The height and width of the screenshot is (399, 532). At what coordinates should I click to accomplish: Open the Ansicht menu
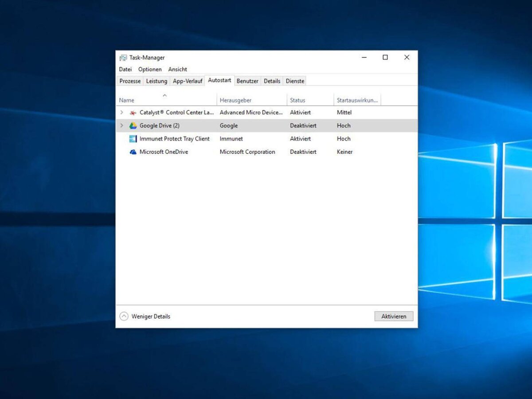pyautogui.click(x=178, y=70)
